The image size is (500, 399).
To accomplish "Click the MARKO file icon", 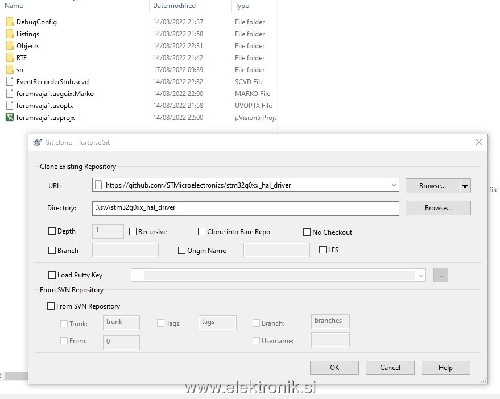I will [10, 94].
